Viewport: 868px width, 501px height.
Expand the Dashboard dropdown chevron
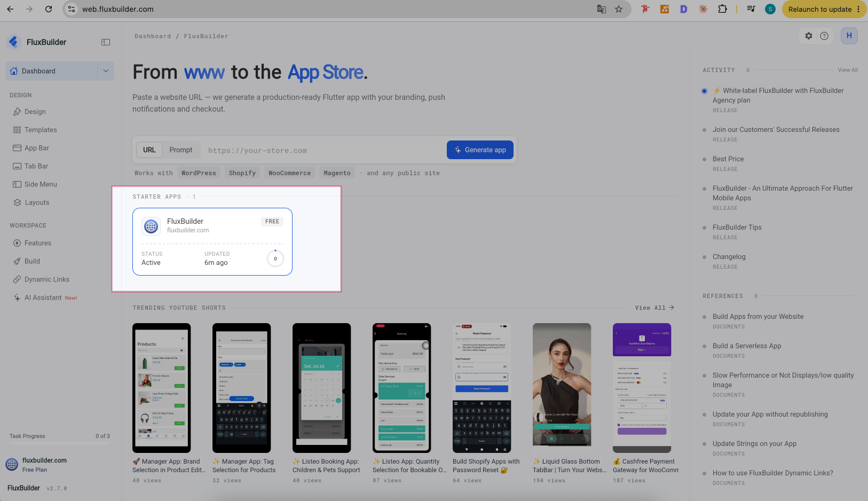[x=106, y=71]
